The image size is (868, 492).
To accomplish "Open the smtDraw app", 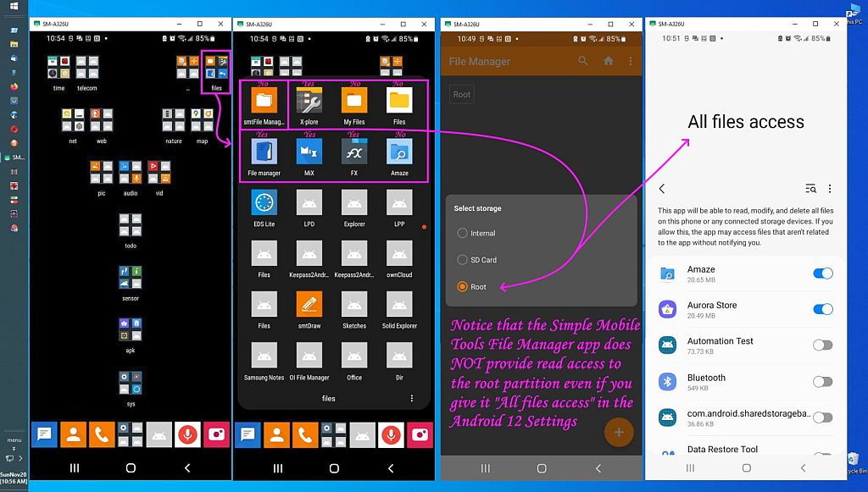I will pos(309,305).
